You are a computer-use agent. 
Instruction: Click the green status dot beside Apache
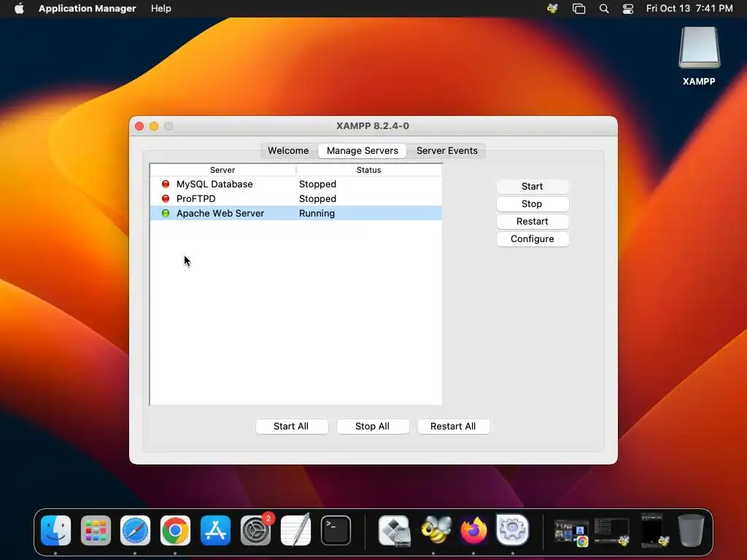coord(166,214)
